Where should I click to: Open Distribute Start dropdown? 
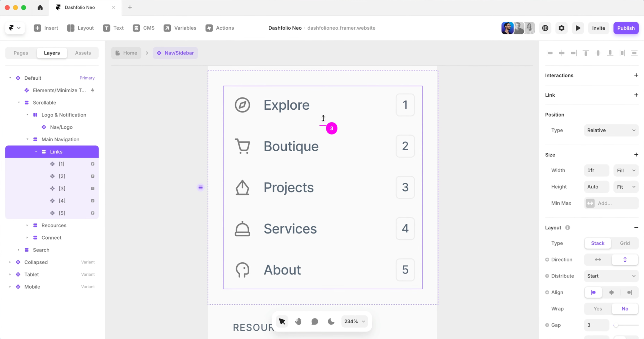coord(611,276)
